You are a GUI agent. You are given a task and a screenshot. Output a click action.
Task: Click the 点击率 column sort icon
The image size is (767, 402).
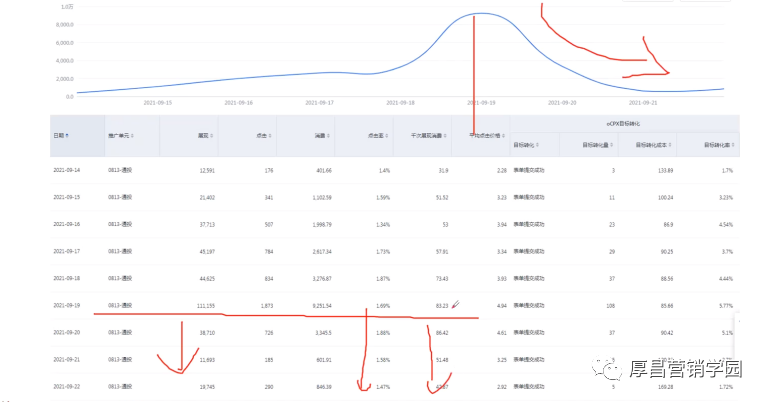pyautogui.click(x=387, y=135)
